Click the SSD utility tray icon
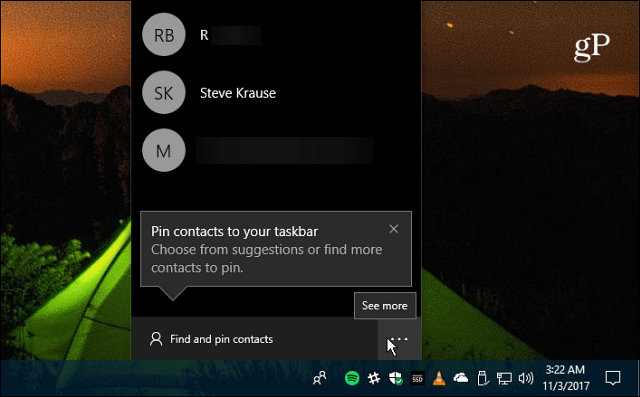640x397 pixels. (417, 379)
